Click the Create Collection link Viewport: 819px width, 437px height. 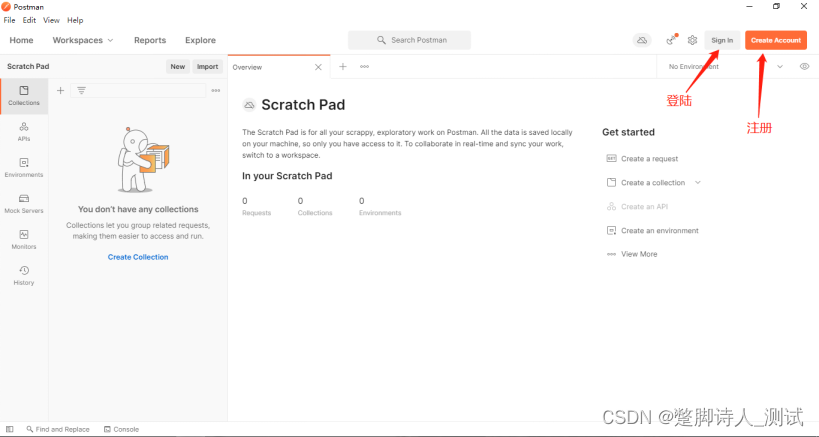click(x=138, y=257)
